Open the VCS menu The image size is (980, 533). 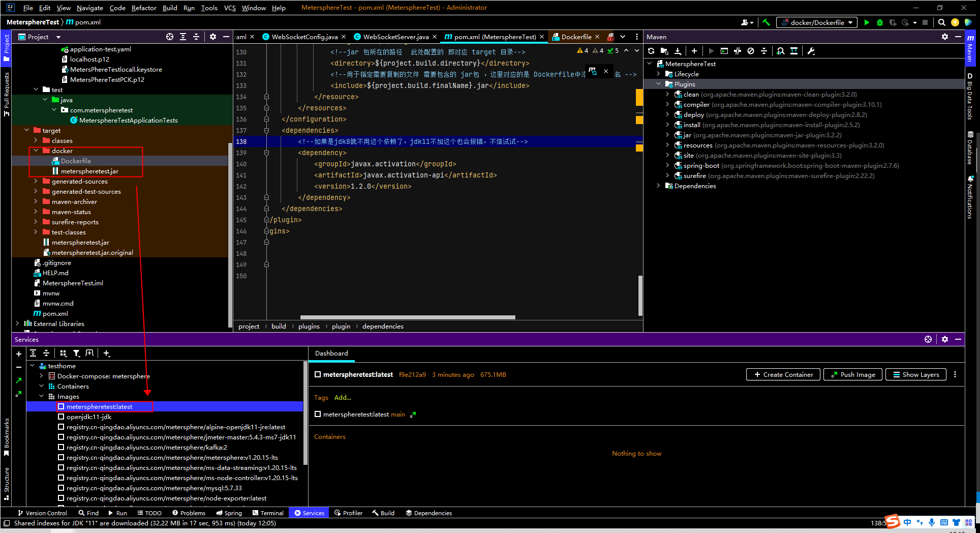coord(230,8)
